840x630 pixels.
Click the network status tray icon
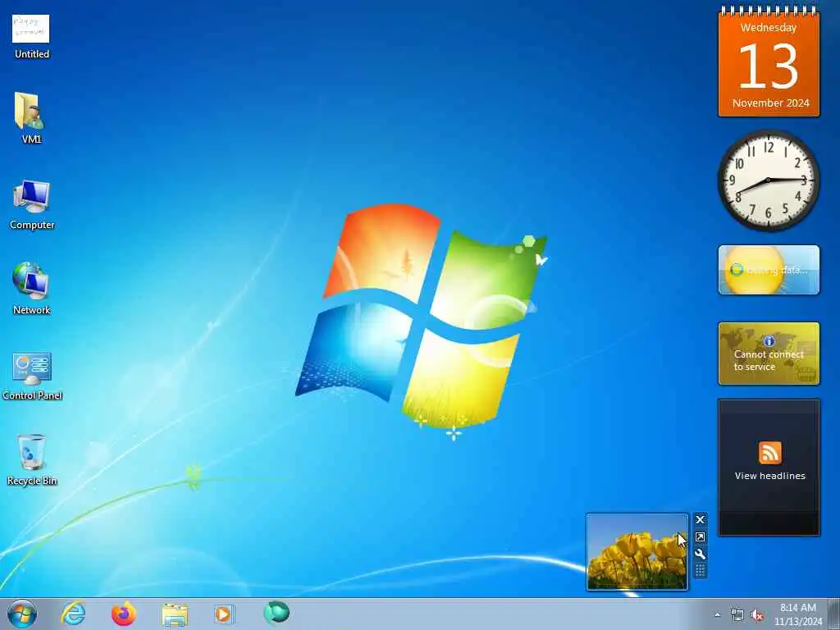(x=737, y=615)
